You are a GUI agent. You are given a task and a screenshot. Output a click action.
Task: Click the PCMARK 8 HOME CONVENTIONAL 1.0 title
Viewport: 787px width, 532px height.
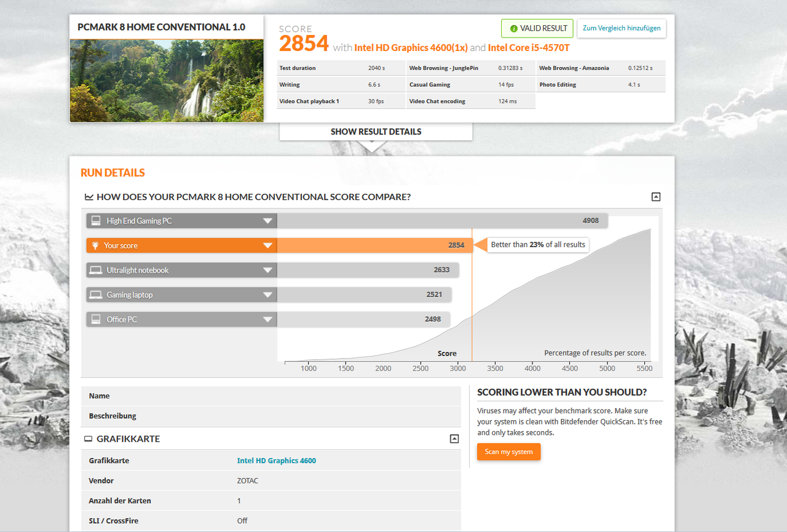point(161,27)
